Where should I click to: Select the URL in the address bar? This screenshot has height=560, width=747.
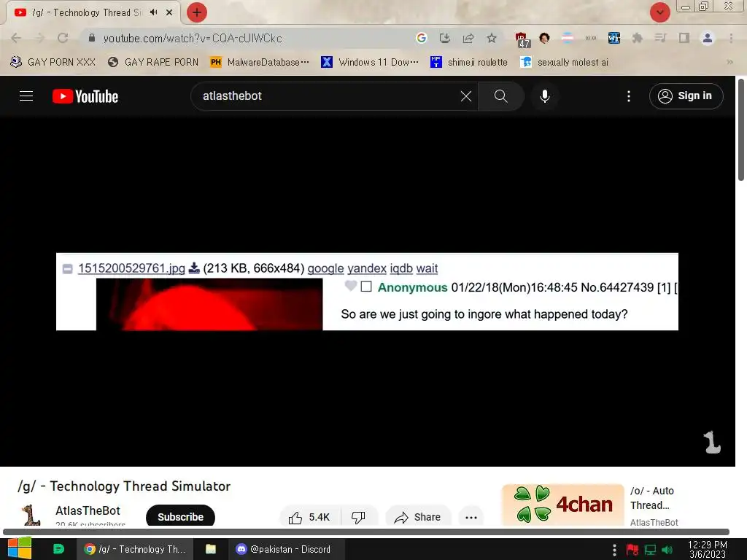(193, 38)
